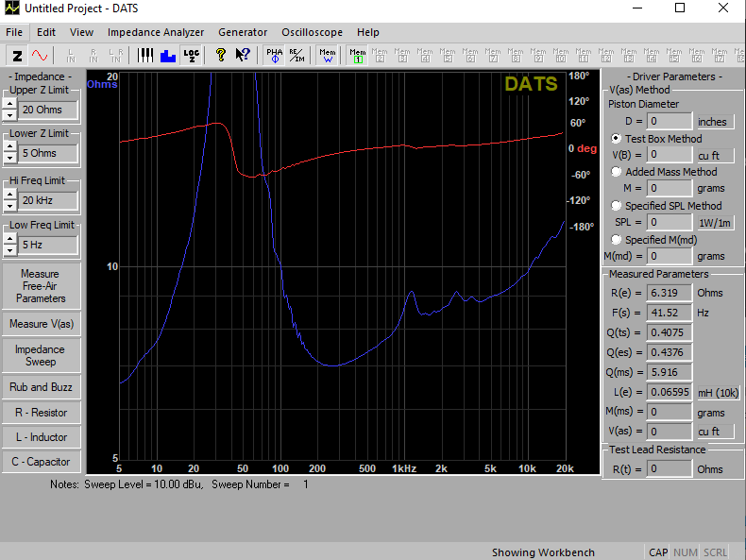This screenshot has height=560, width=746.
Task: Choose the Specified SPL Method radio button
Action: (616, 206)
